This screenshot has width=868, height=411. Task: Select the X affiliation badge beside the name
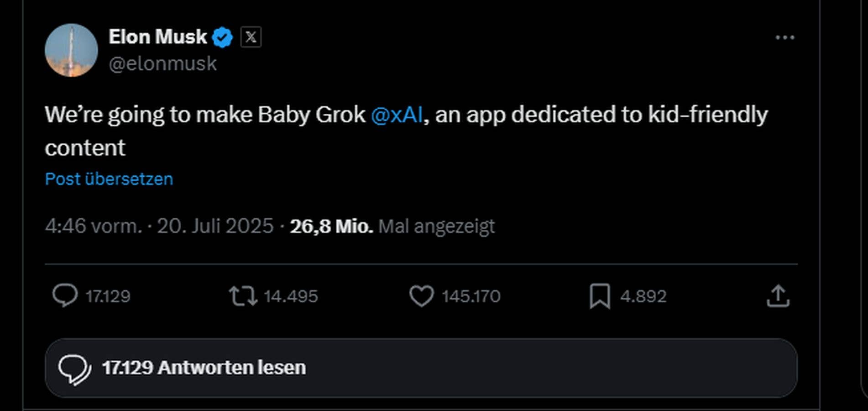(251, 37)
